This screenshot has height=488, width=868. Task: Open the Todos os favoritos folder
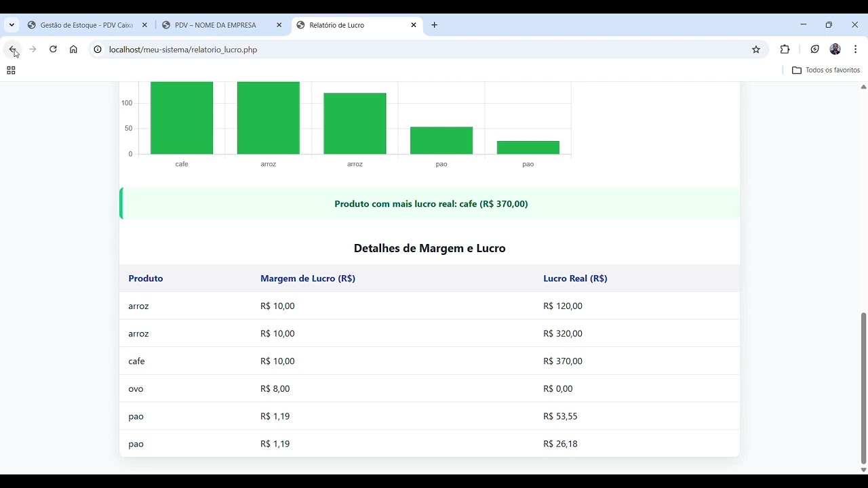[x=826, y=70]
